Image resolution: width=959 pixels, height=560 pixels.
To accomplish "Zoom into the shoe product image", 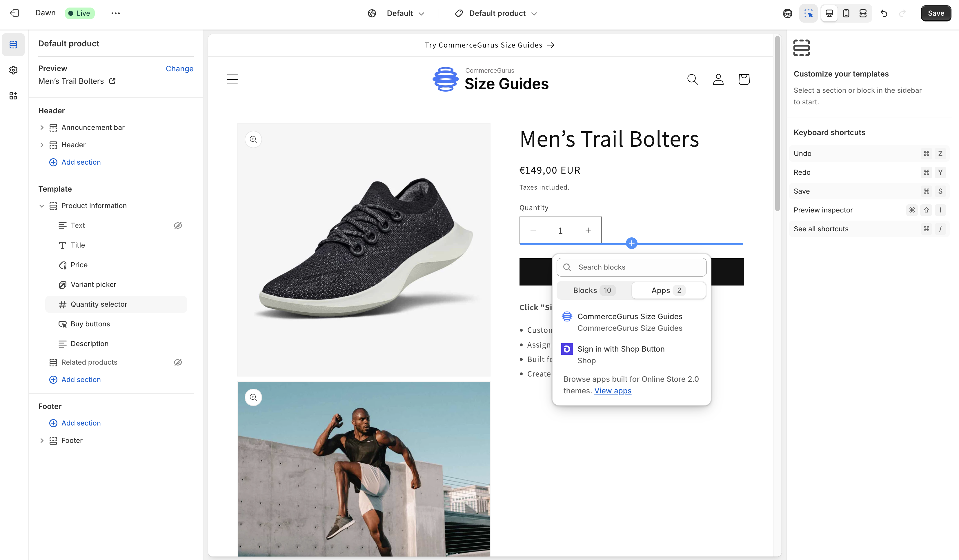I will (253, 139).
